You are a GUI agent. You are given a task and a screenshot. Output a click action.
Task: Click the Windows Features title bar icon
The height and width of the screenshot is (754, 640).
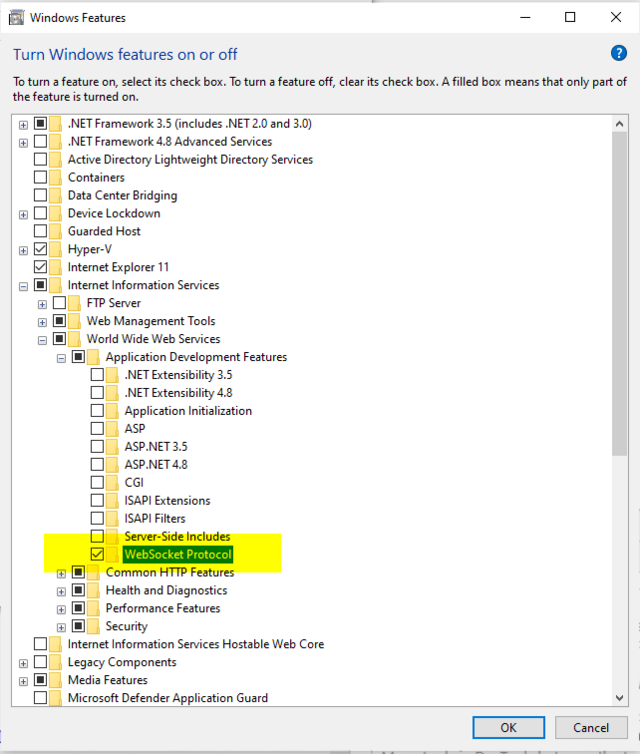16,18
